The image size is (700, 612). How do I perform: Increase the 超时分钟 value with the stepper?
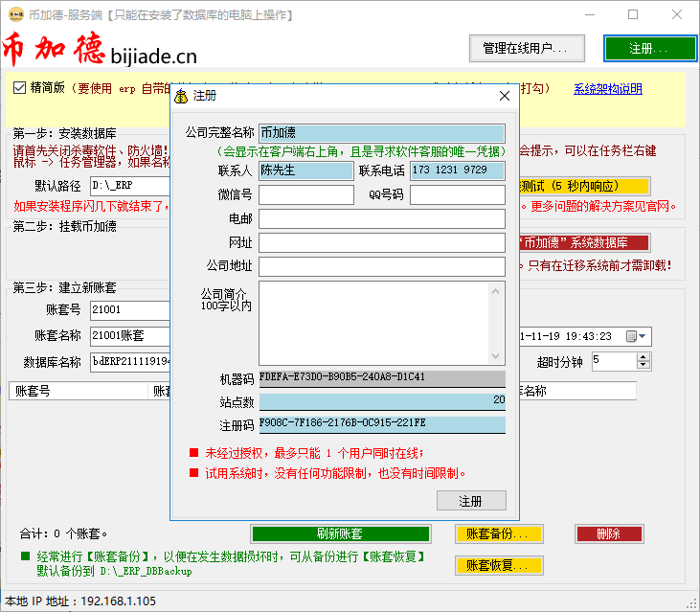click(644, 356)
